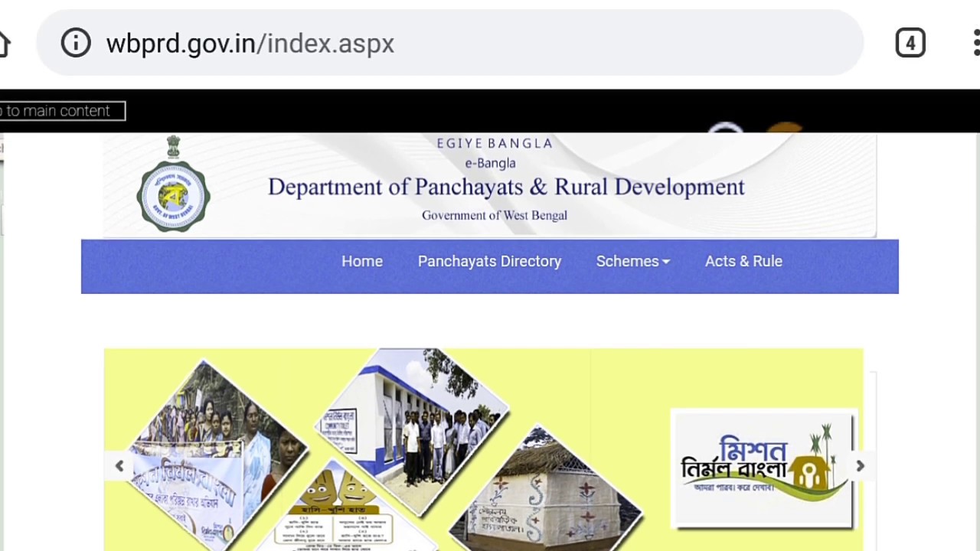
Task: Tap the browser home icon
Action: 4,44
